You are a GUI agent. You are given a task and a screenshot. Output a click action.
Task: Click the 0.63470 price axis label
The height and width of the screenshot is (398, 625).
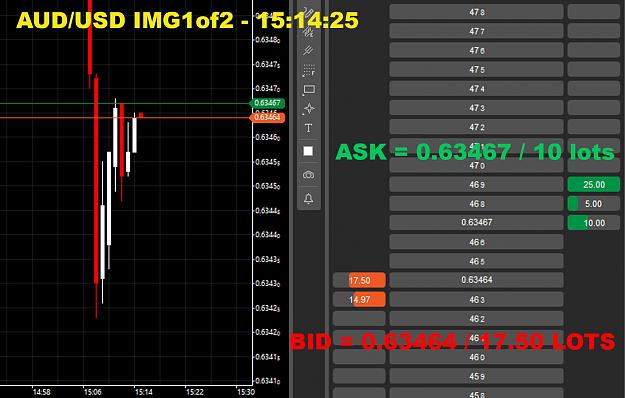[267, 88]
